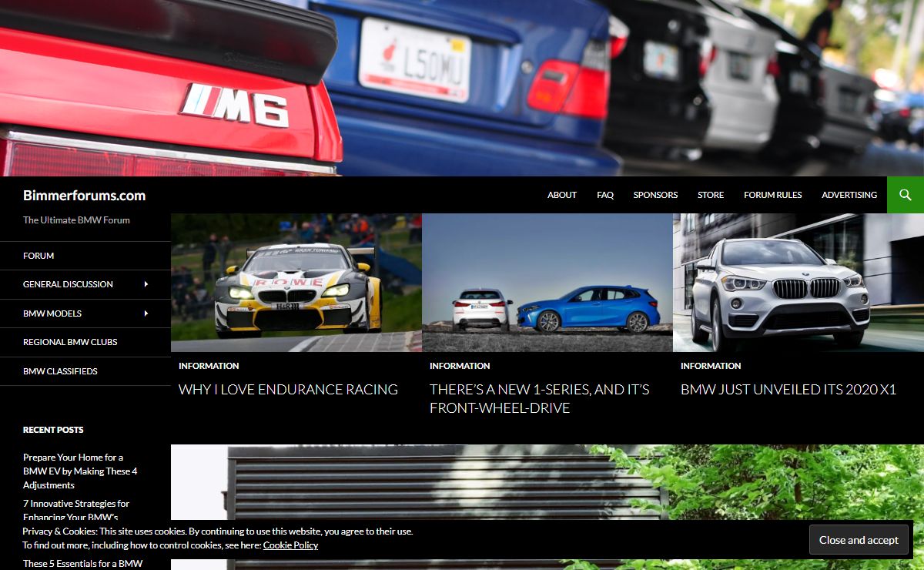
Task: Open the Cookie Policy link
Action: [x=290, y=545]
